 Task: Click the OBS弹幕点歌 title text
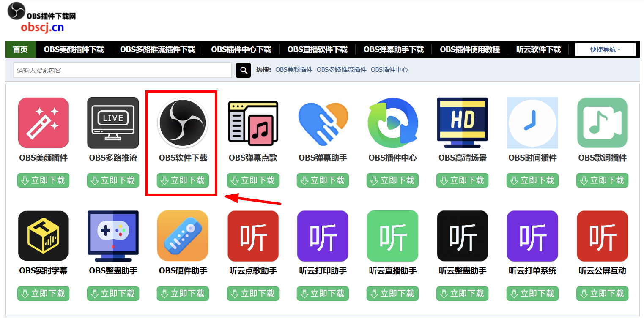tap(253, 158)
